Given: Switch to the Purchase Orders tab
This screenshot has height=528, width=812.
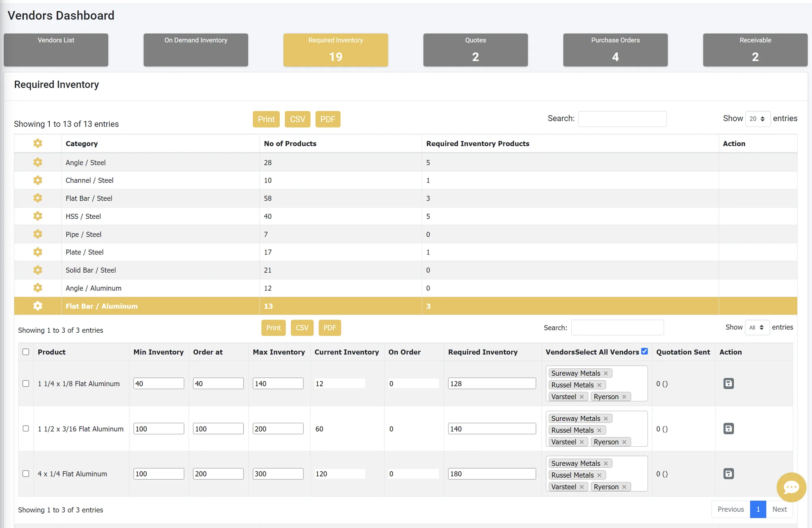Looking at the screenshot, I should point(615,50).
